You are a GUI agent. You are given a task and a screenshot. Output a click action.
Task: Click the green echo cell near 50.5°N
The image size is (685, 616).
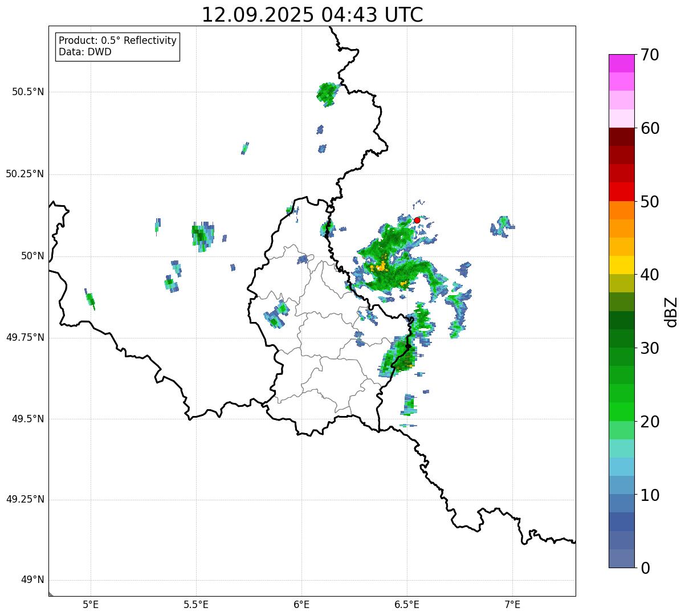coord(327,93)
